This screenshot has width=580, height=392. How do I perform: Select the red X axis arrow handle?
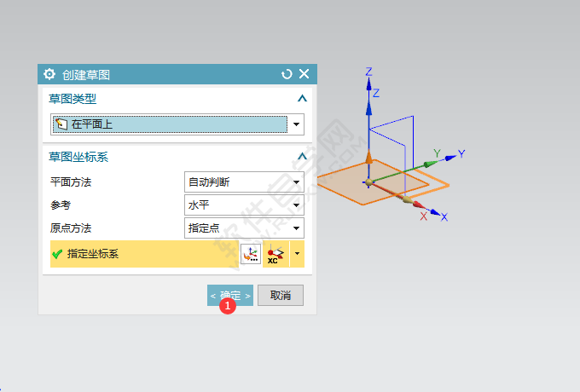(x=419, y=205)
